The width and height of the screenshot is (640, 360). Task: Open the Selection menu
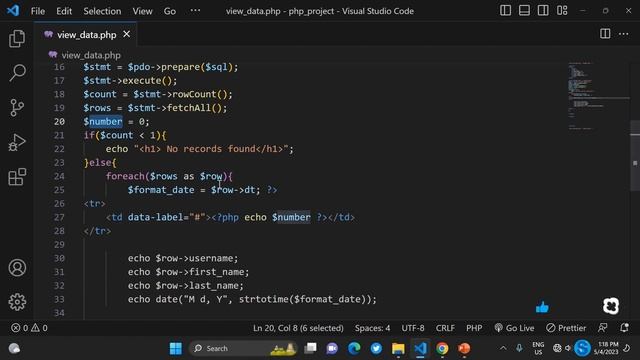(x=102, y=11)
